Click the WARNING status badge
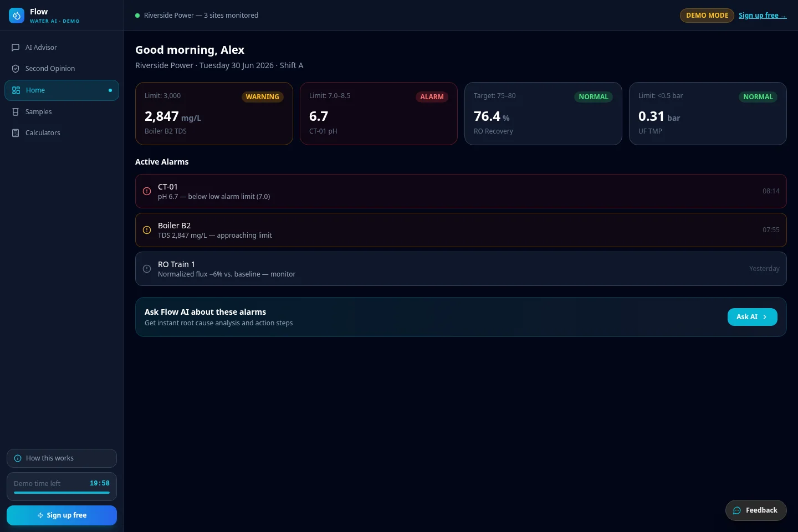 pos(263,97)
